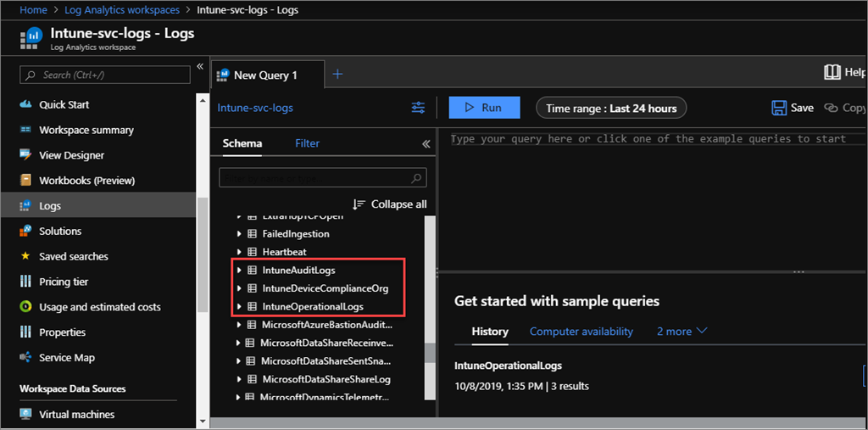This screenshot has width=868, height=430.
Task: Select the History sample queries tab
Action: [490, 332]
